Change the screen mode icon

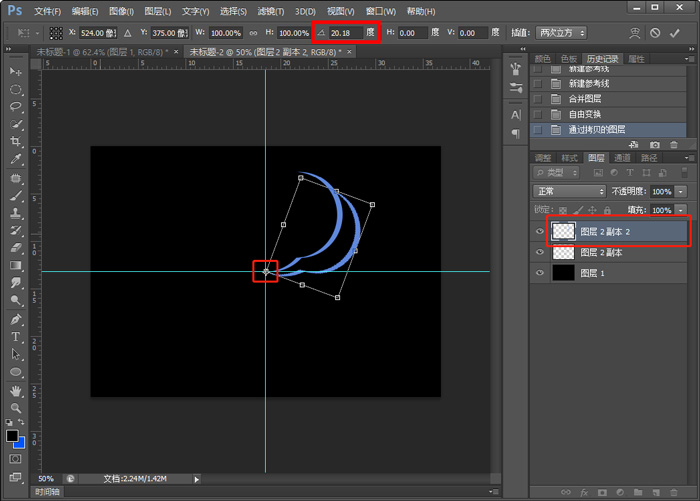[x=15, y=477]
